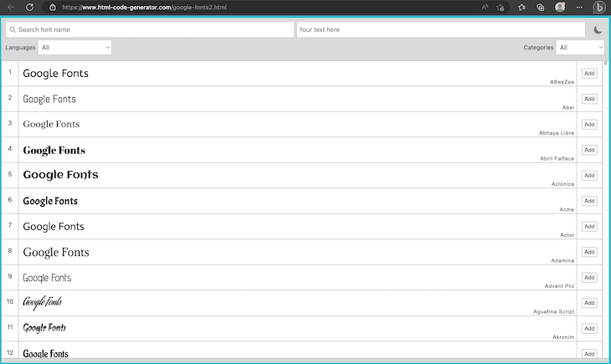Open the browser profile avatar
The width and height of the screenshot is (611, 364).
pyautogui.click(x=559, y=7)
